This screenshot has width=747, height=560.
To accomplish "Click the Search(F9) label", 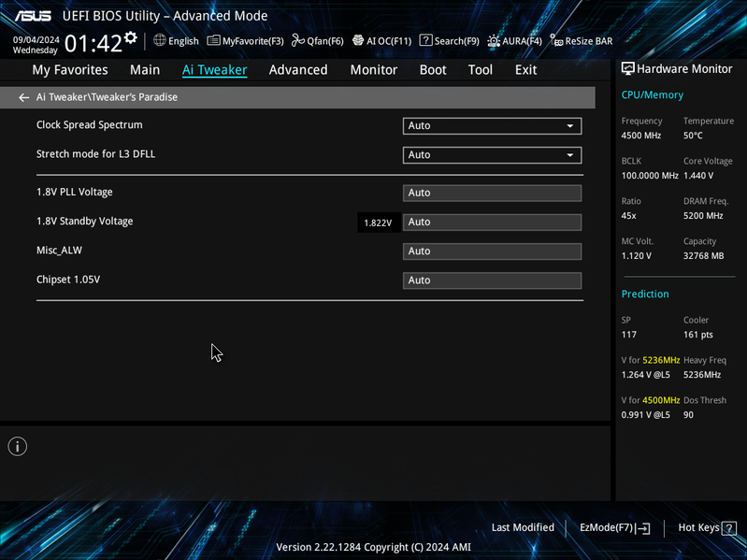I will (457, 41).
